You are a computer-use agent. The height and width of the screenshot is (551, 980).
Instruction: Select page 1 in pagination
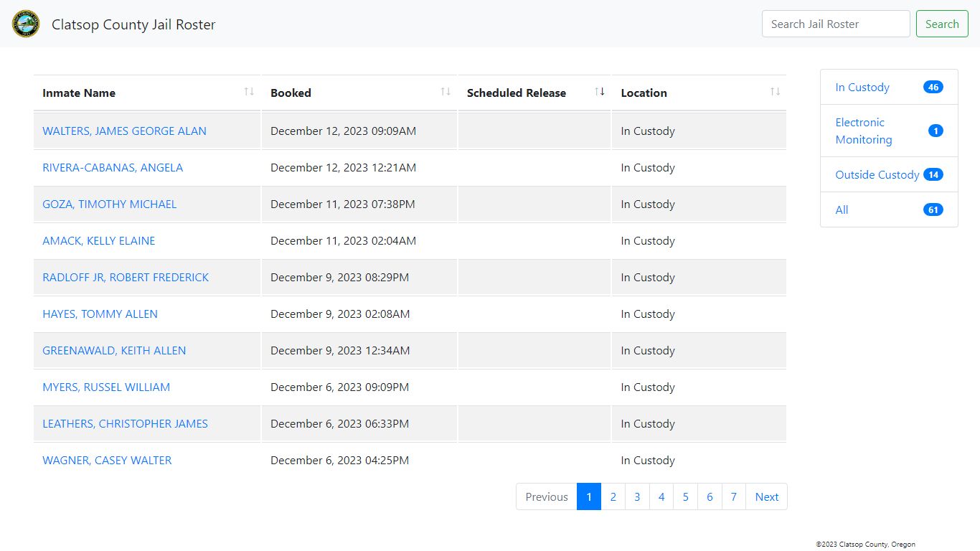point(589,496)
